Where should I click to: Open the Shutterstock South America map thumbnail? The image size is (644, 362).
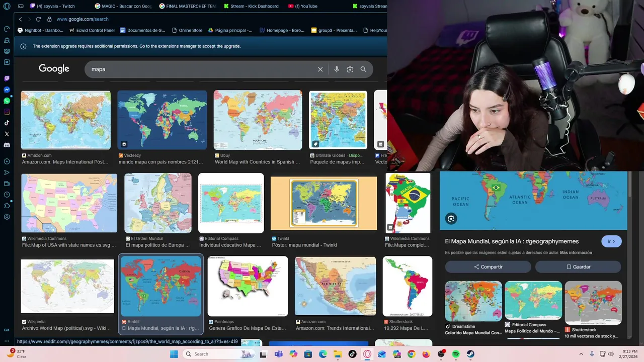click(x=407, y=286)
